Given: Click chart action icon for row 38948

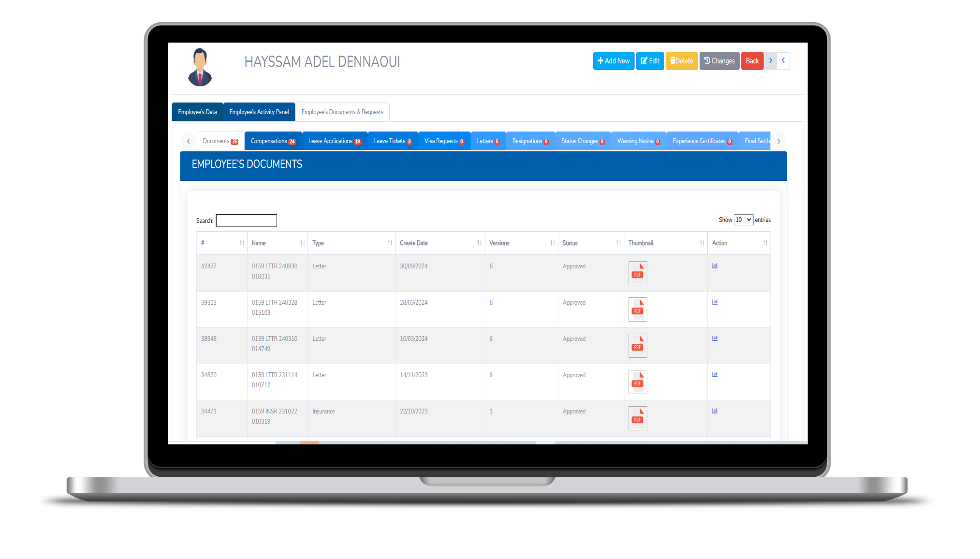Looking at the screenshot, I should pos(715,338).
